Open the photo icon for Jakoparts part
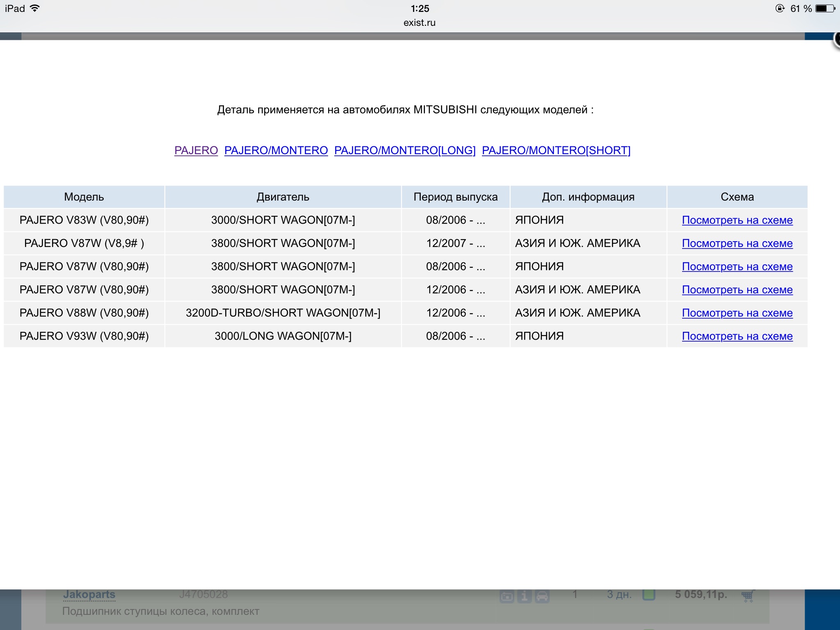The image size is (840, 630). point(507,596)
